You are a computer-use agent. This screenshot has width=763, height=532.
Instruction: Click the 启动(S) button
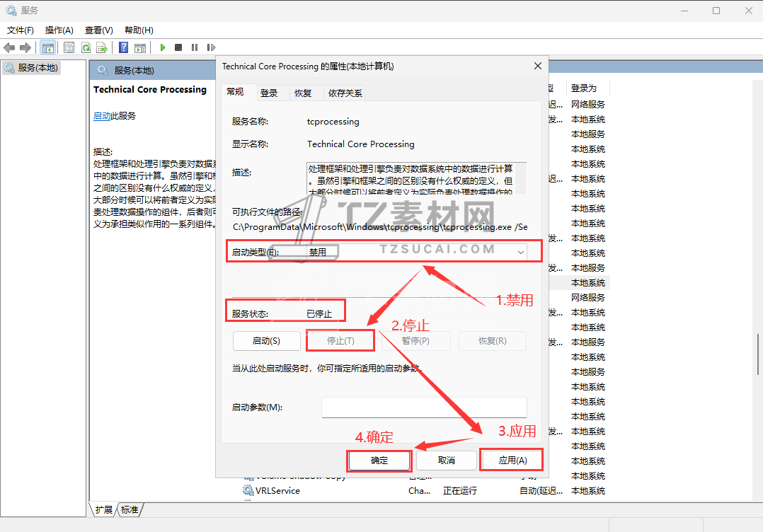pyautogui.click(x=266, y=341)
